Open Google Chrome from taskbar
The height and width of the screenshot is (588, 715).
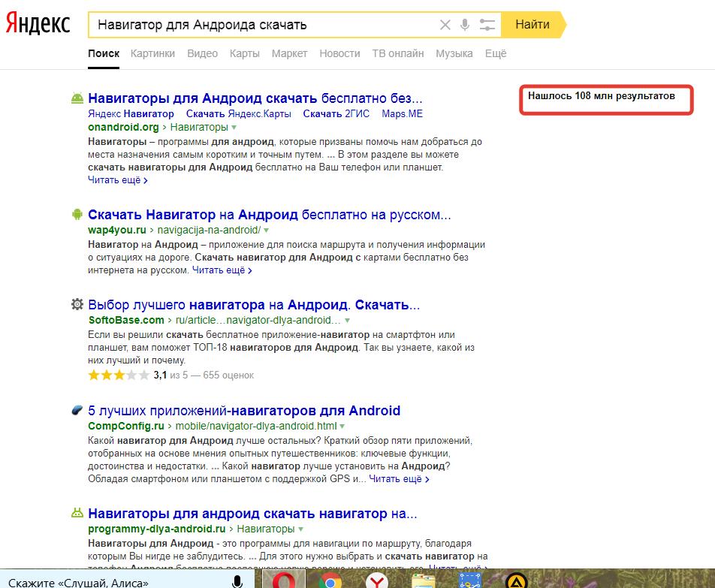point(330,582)
